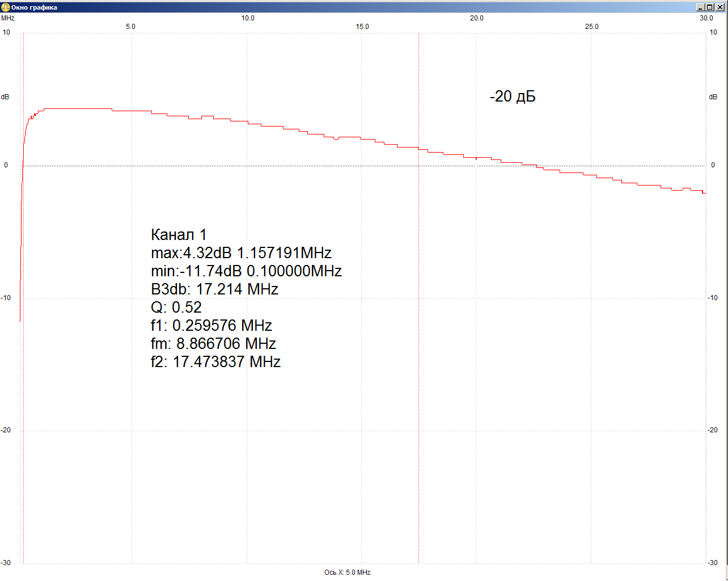728x581 pixels.
Task: Click the left axis -20 label
Action: (x=6, y=430)
